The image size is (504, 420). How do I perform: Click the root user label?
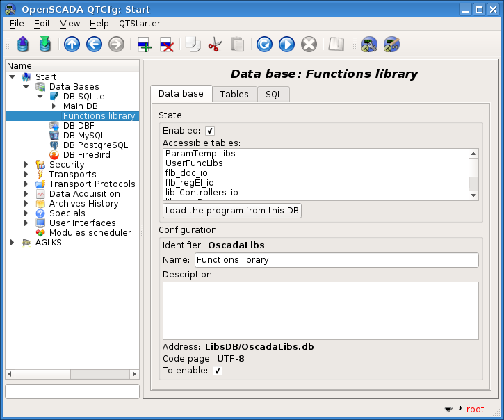(475, 410)
